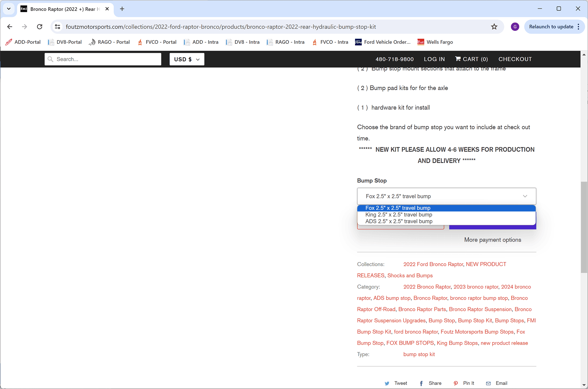The image size is (588, 389).
Task: Click the Pinterest Pin It button
Action: [x=464, y=383]
